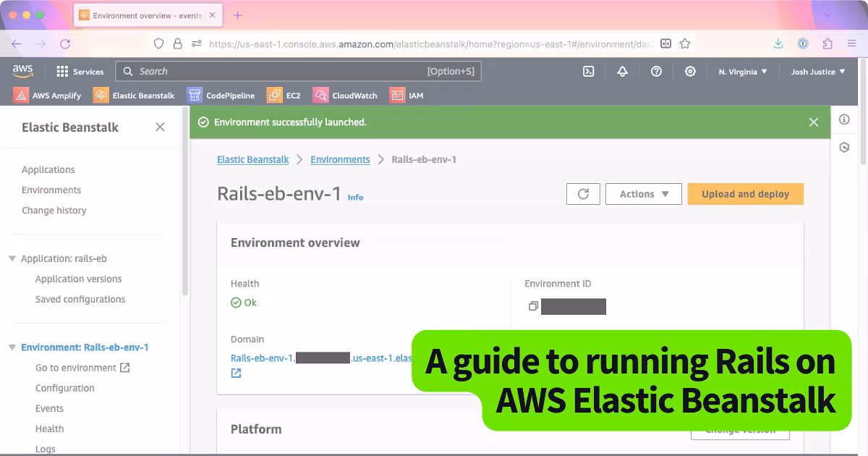868x456 pixels.
Task: Open the Services grid menu
Action: pos(80,72)
